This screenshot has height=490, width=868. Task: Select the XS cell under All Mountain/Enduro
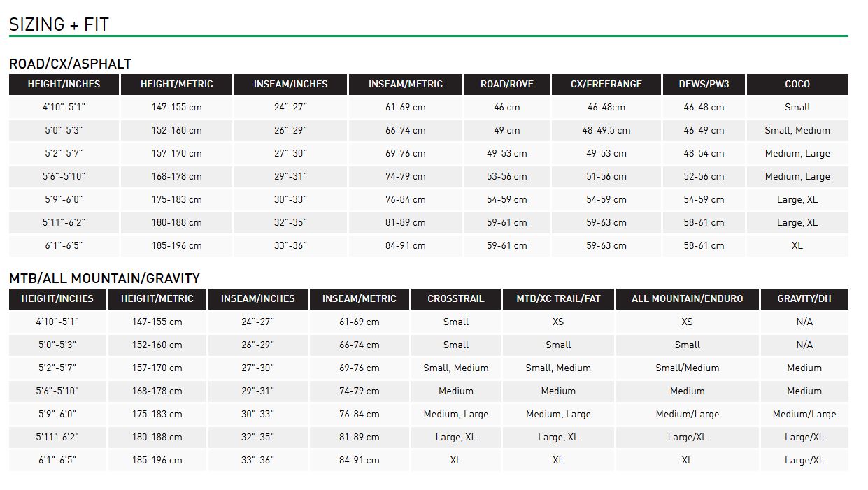point(687,322)
